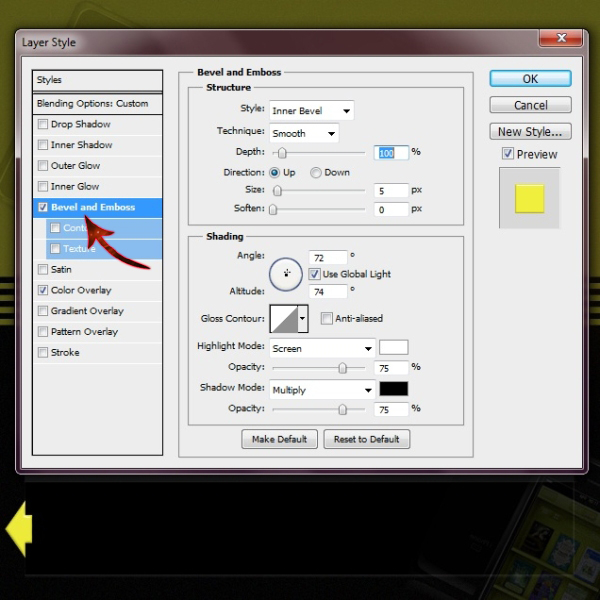Open the Styles panel entry
The image size is (600, 600).
click(98, 80)
